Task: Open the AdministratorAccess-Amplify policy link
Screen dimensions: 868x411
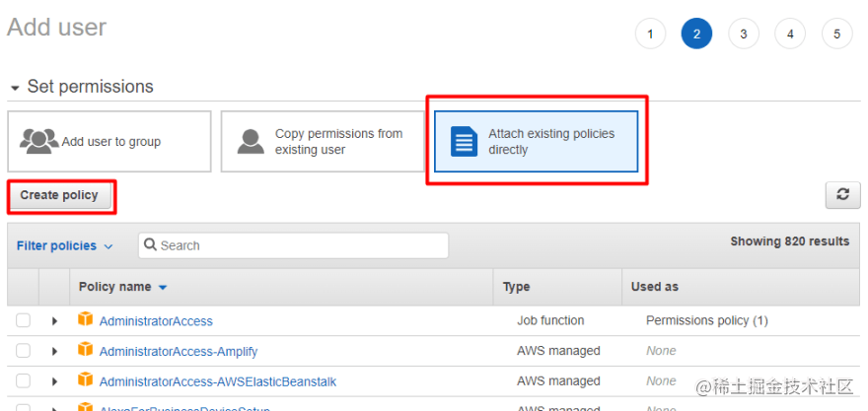Action: tap(179, 351)
